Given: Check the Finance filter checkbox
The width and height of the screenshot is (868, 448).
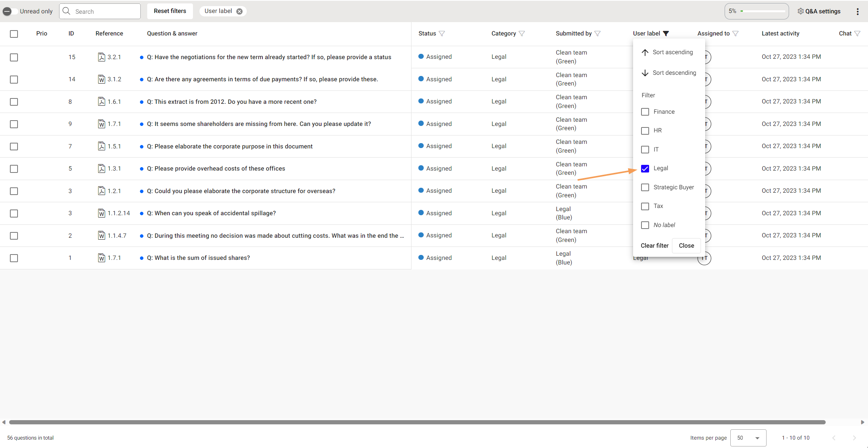Looking at the screenshot, I should coord(645,112).
